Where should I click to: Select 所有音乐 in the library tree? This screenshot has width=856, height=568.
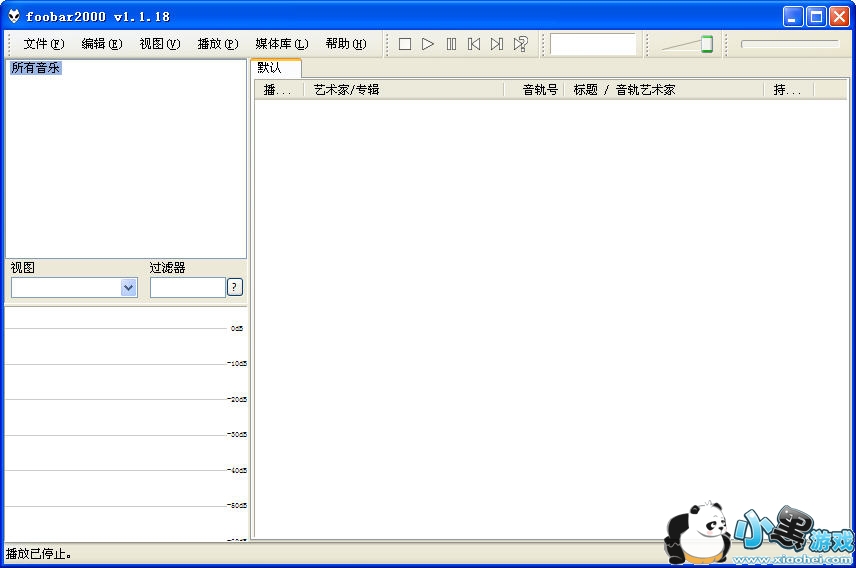click(35, 68)
